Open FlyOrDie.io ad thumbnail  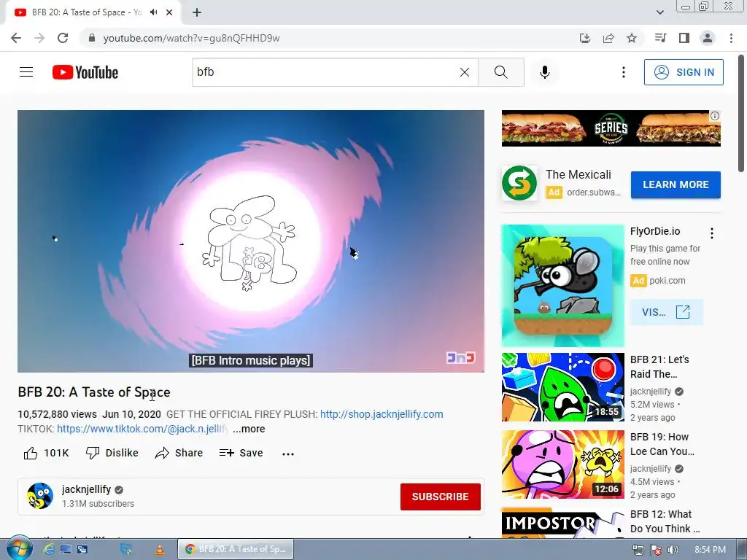[562, 286]
